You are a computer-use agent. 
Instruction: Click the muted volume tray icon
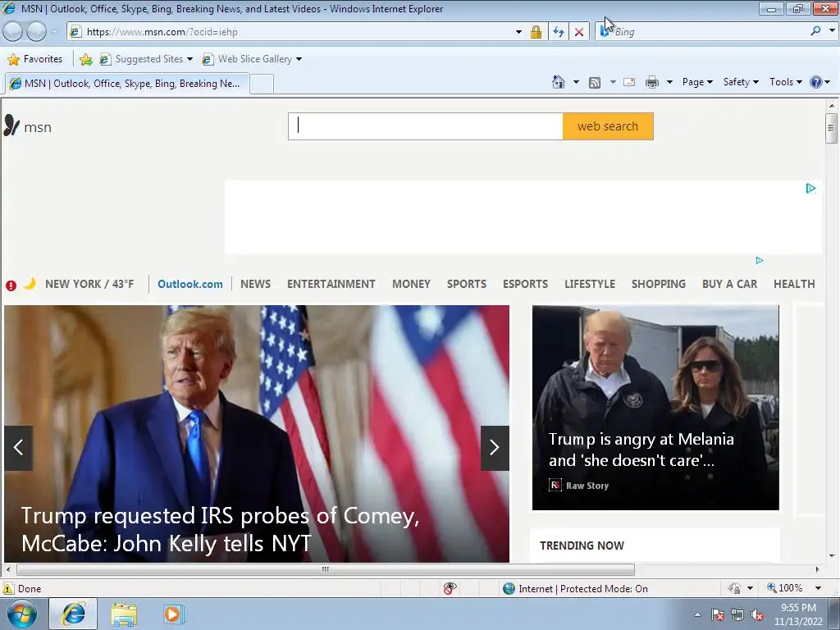tap(757, 615)
